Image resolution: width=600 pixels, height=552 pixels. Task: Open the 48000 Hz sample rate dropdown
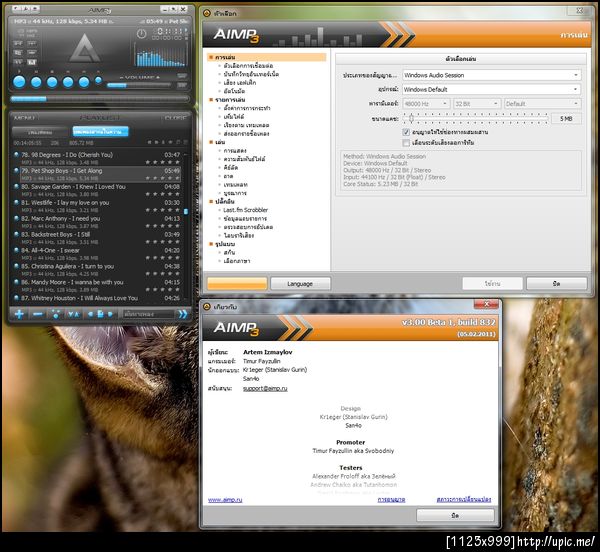pyautogui.click(x=426, y=104)
